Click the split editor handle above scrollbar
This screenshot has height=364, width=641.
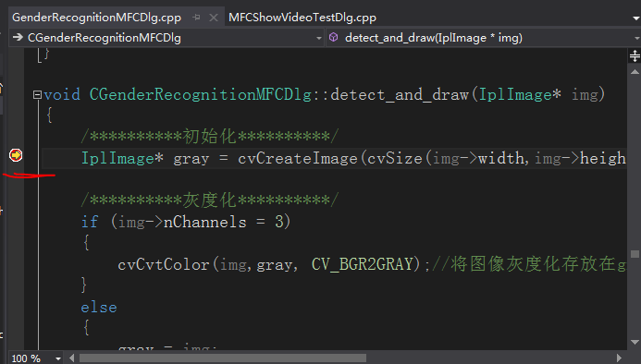pyautogui.click(x=635, y=55)
